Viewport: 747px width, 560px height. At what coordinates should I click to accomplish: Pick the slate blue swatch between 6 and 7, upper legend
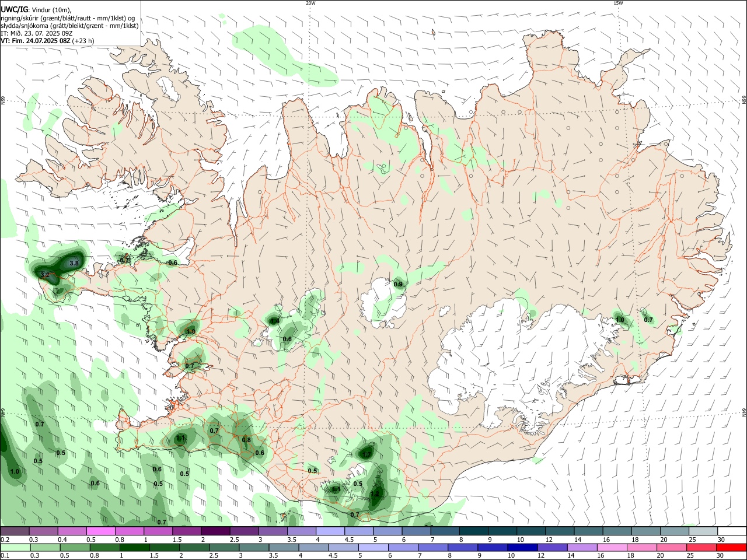(x=416, y=531)
